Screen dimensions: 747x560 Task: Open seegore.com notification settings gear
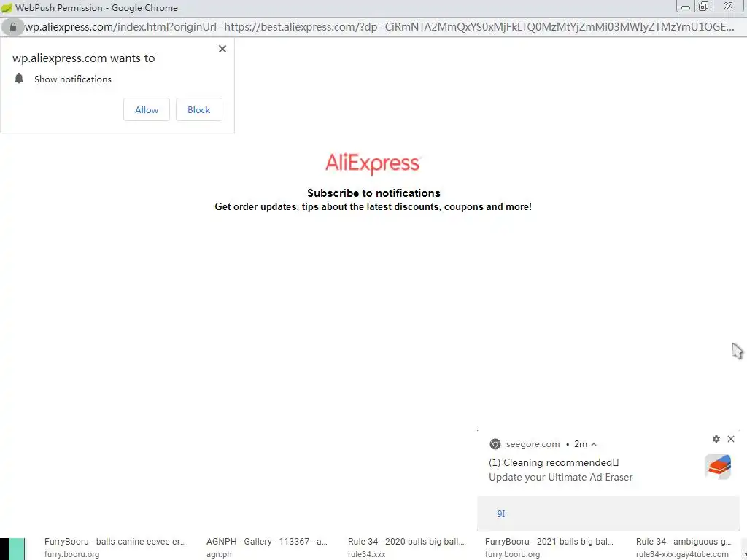click(x=716, y=439)
